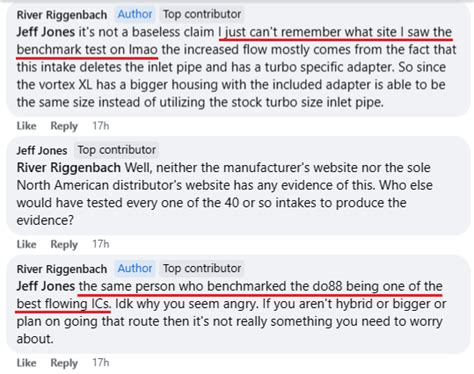The image size is (474, 374).
Task: Click the Jeff Jones mention in the first comment
Action: click(46, 32)
